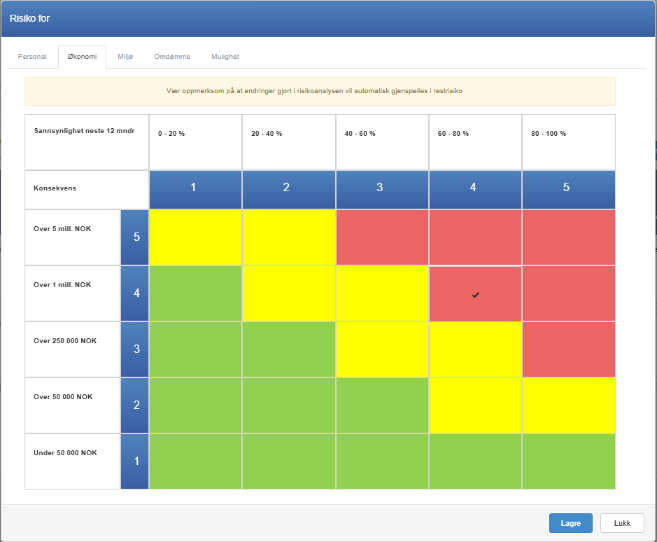
Task: Select the red cell at consequence 5, probability 3
Action: coord(382,237)
